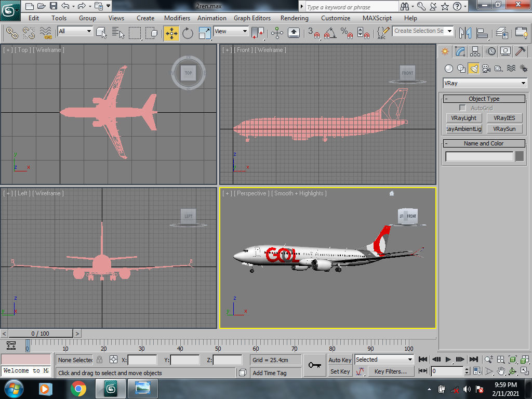Image resolution: width=532 pixels, height=399 pixels.
Task: Open the Layer Manager
Action: tap(501, 33)
